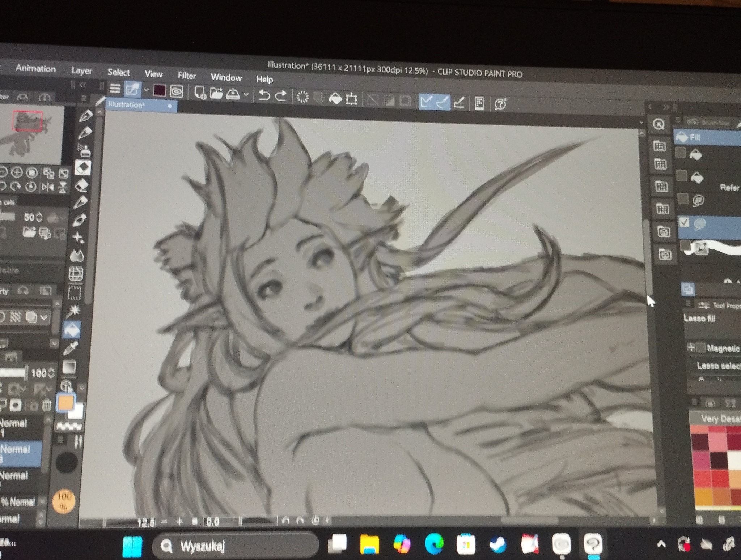This screenshot has width=741, height=560.
Task: Collapse the right panel using the double chevron
Action: click(666, 107)
